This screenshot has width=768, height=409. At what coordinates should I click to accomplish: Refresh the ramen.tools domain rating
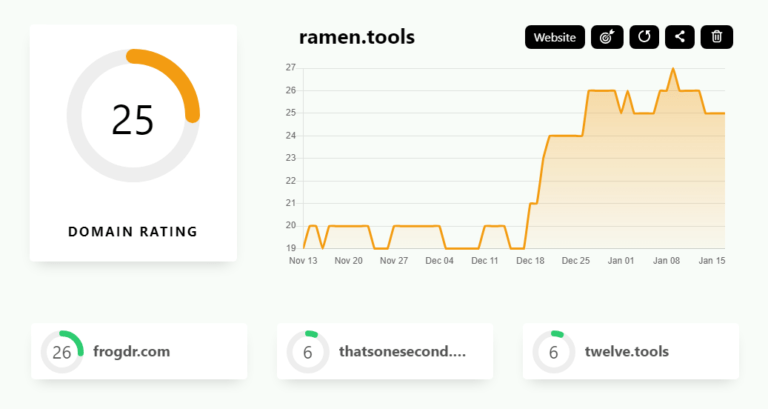click(x=644, y=37)
